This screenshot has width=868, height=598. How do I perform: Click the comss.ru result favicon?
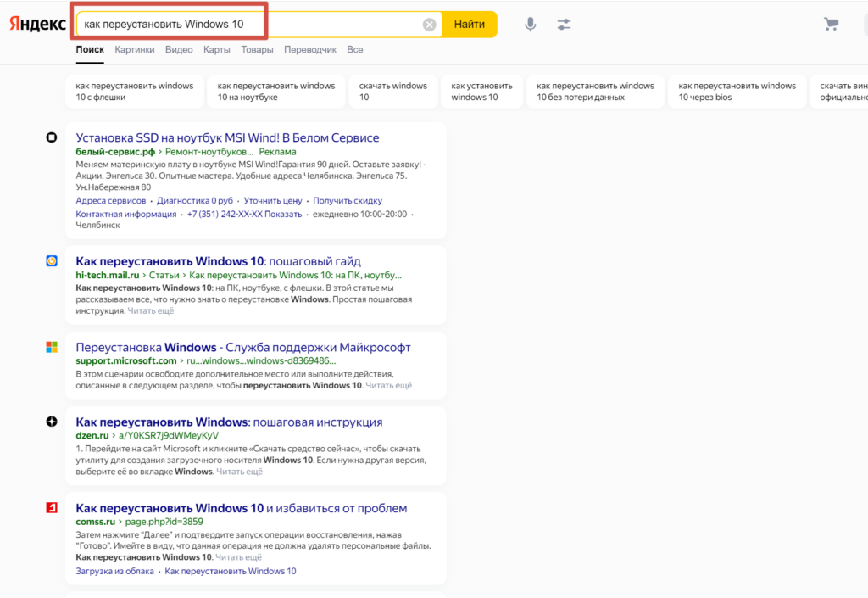tap(52, 508)
